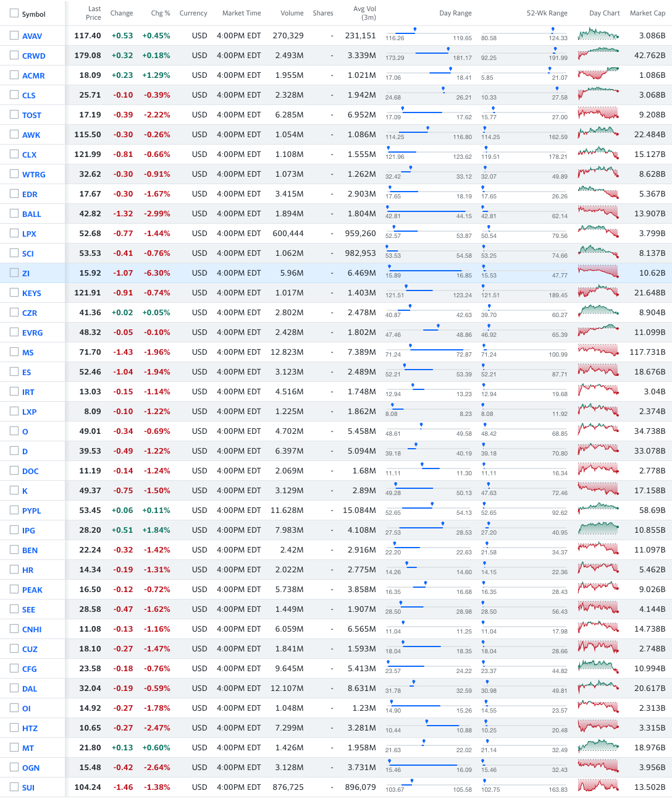
Task: Open the KEYS ticker link
Action: (31, 294)
